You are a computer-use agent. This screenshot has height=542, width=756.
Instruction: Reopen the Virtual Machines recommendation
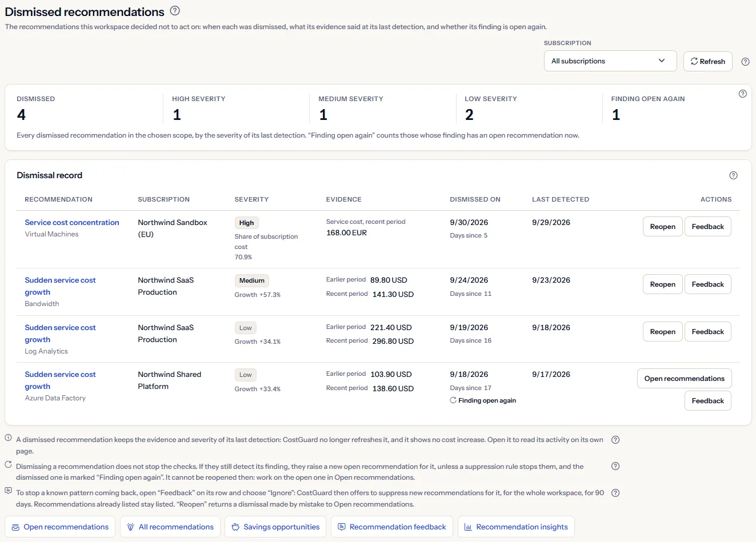(662, 227)
